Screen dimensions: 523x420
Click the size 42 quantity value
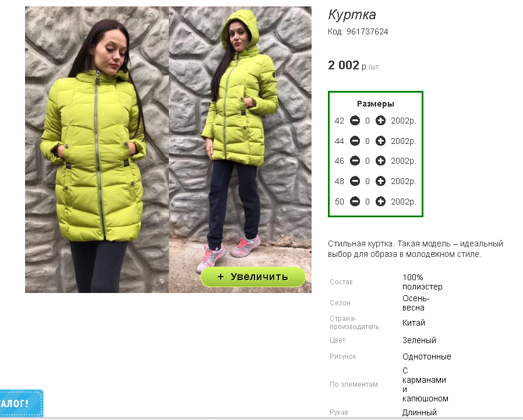[367, 121]
